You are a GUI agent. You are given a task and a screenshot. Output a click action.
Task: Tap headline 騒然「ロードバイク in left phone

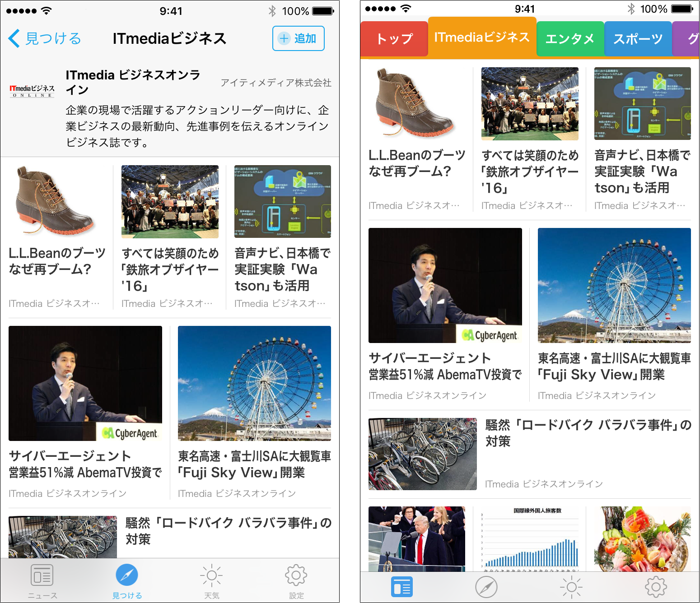pos(229,531)
